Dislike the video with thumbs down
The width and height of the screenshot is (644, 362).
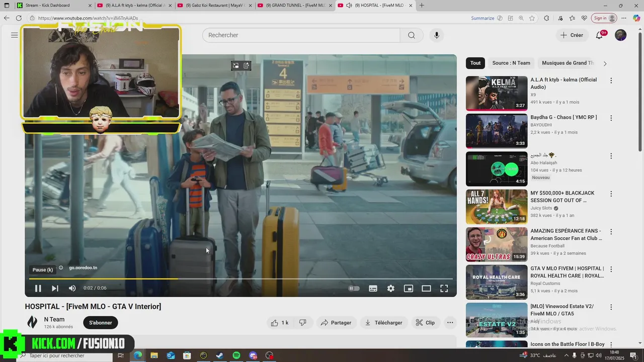pos(303,323)
